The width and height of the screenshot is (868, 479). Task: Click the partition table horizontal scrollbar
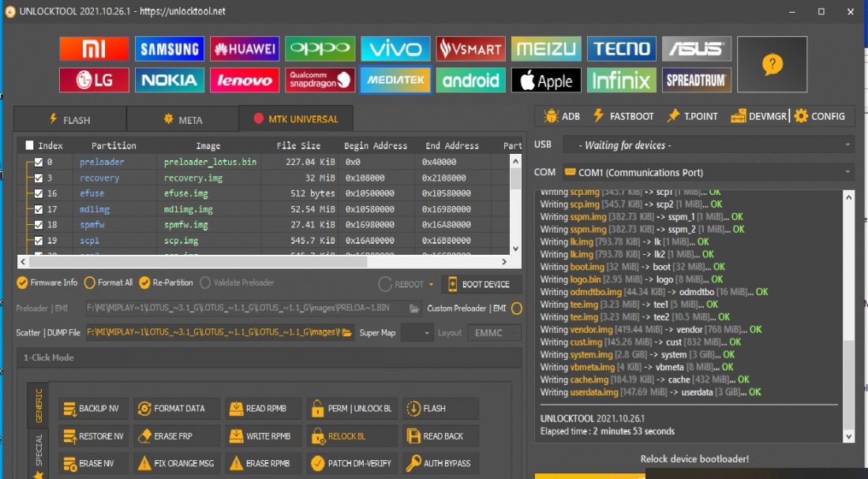click(264, 262)
